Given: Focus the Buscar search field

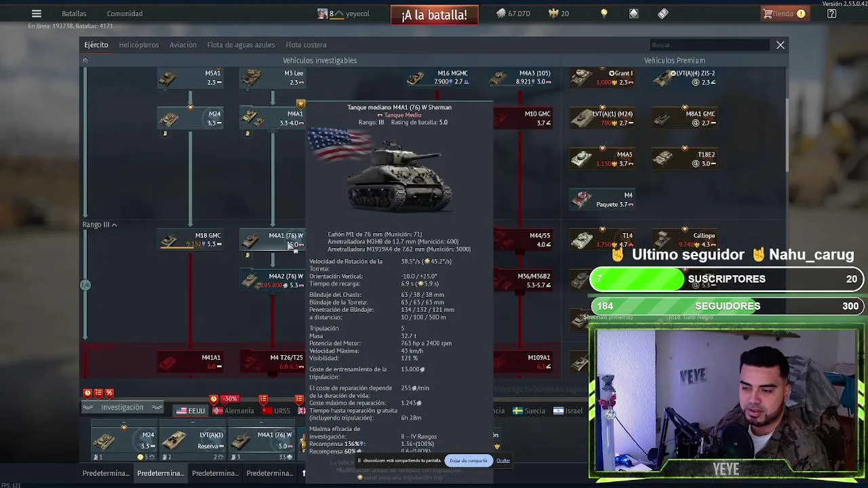Looking at the screenshot, I should [x=709, y=45].
